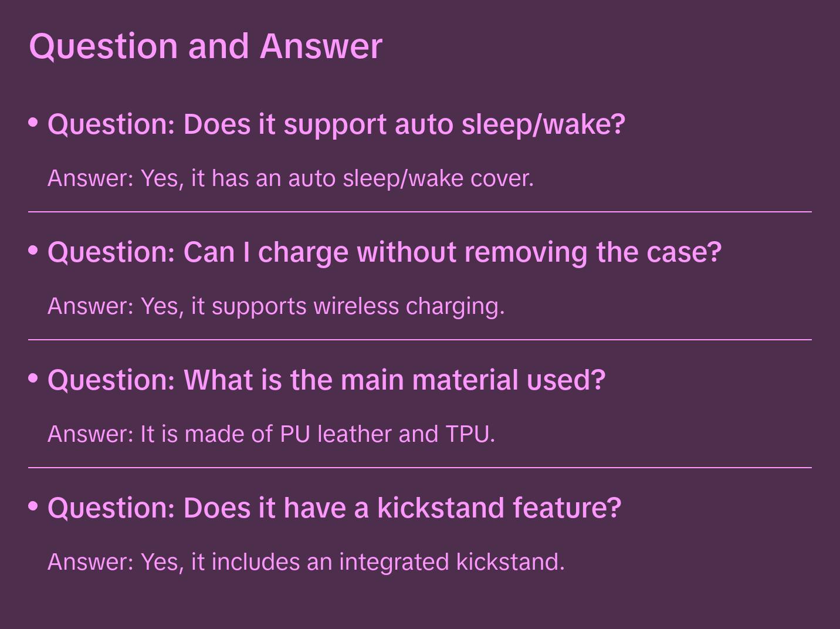
Task: Click the bullet before the main material question
Action: (x=33, y=378)
